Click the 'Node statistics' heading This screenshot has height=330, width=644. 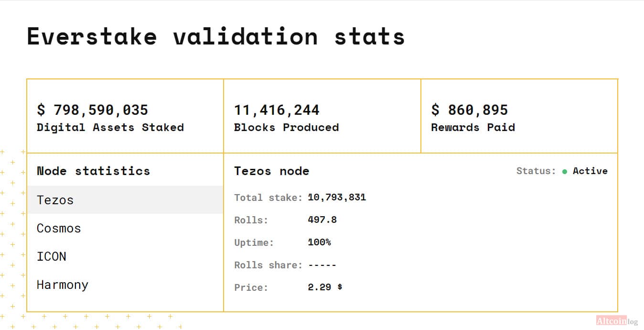pyautogui.click(x=94, y=171)
